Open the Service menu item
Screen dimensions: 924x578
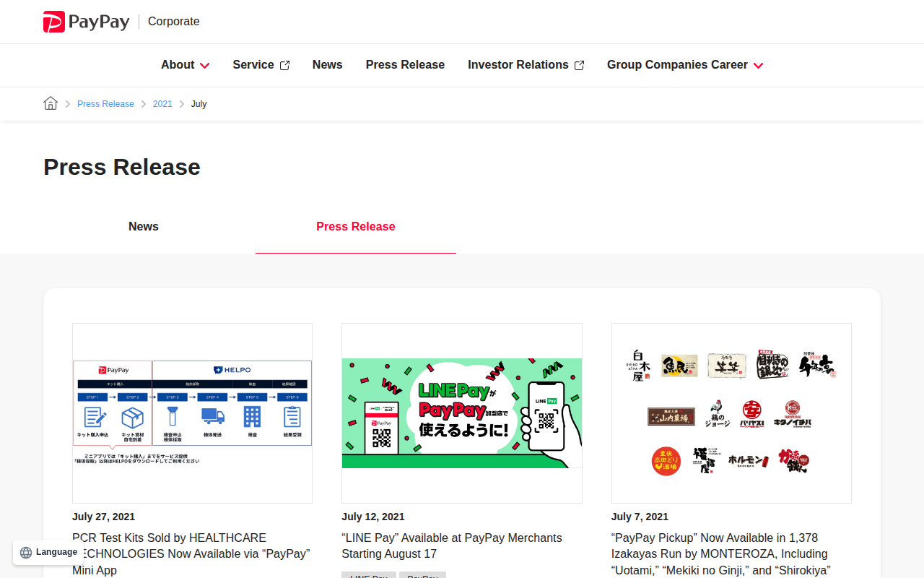coord(253,65)
